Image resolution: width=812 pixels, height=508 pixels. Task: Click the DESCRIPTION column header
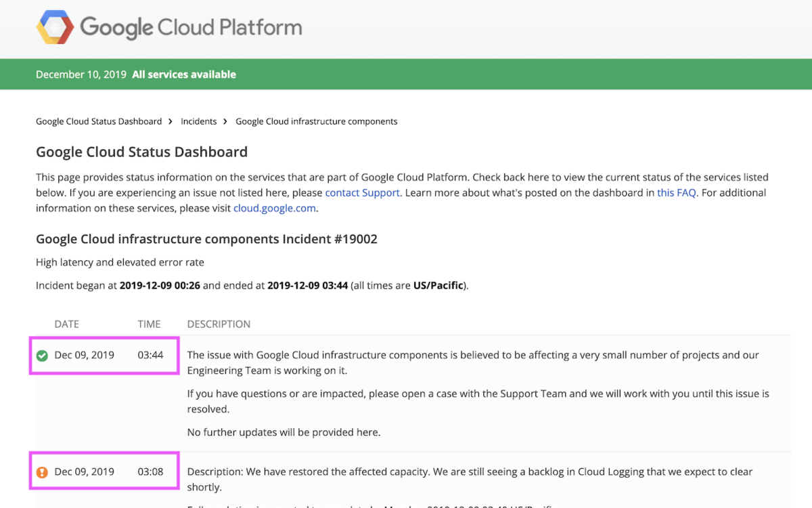(x=219, y=324)
